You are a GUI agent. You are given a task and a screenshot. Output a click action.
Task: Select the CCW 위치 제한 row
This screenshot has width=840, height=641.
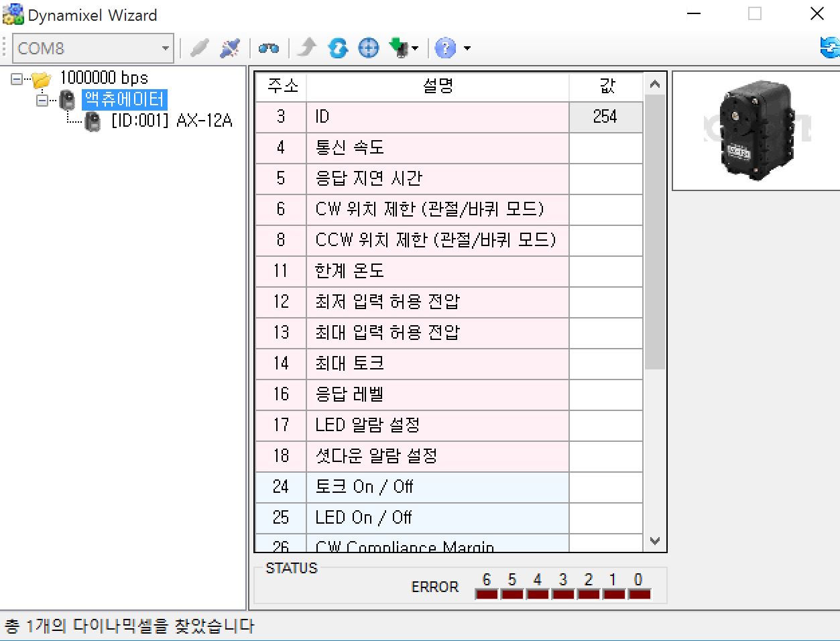point(448,240)
